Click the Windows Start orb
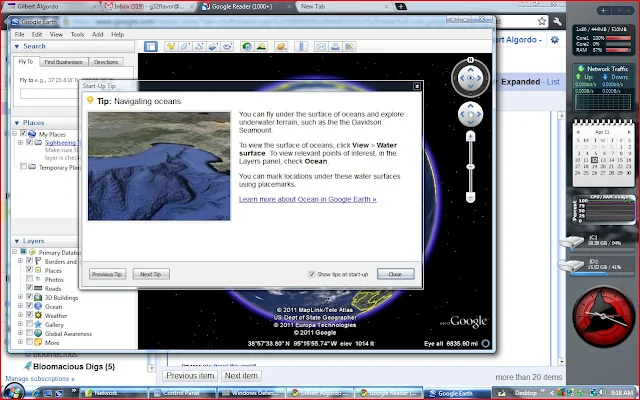Image resolution: width=640 pixels, height=400 pixels. click(x=13, y=392)
